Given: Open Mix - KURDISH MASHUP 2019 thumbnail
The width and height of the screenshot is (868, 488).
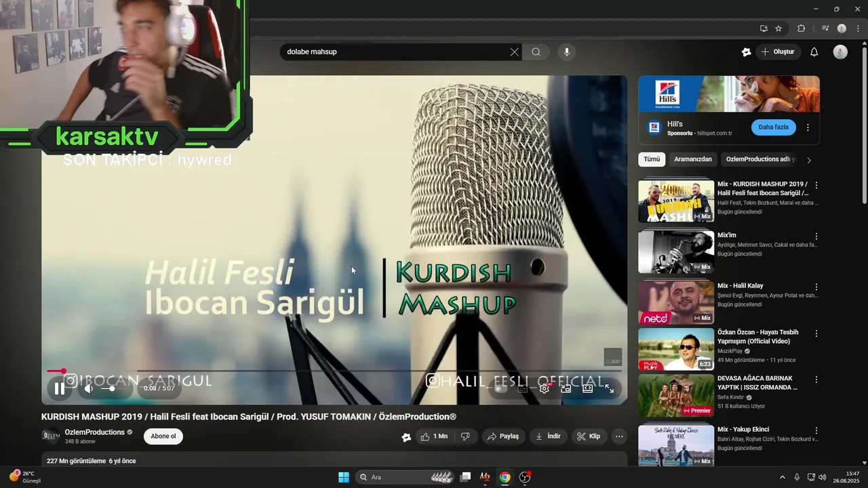Looking at the screenshot, I should tap(676, 201).
